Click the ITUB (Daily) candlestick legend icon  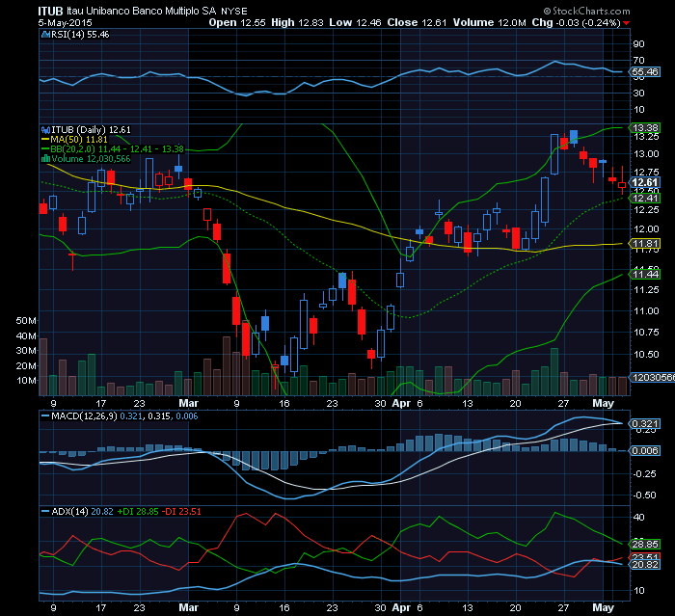click(45, 130)
